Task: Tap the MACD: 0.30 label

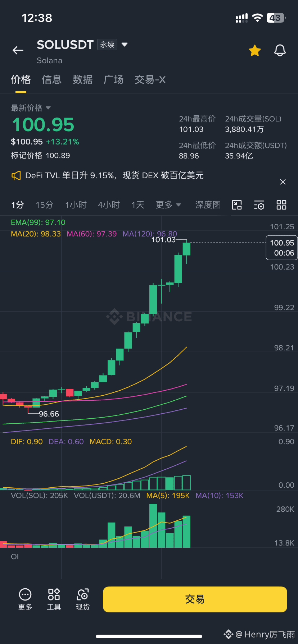Action: coord(111,442)
